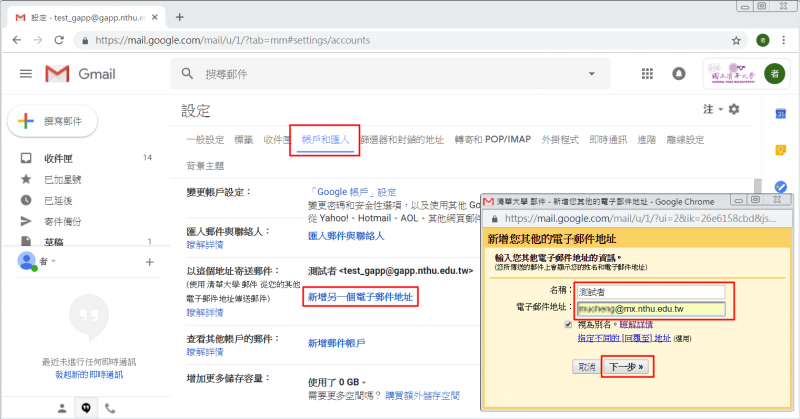Expand the input tools dropdown next to 注
The height and width of the screenshot is (419, 800).
[720, 108]
